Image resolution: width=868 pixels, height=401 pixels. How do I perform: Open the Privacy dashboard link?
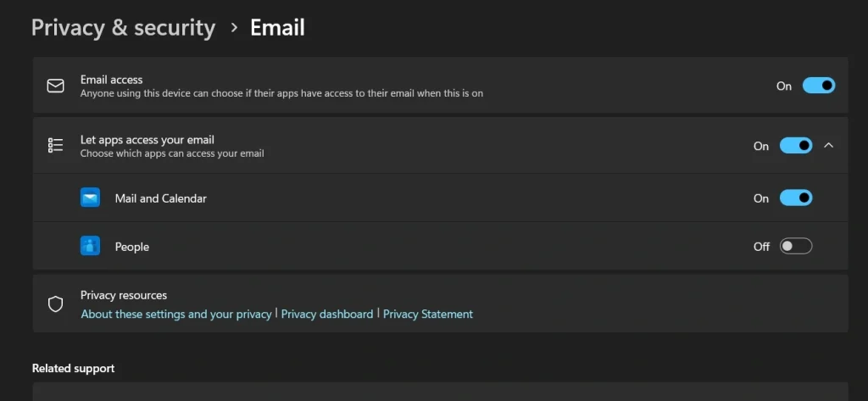(327, 314)
